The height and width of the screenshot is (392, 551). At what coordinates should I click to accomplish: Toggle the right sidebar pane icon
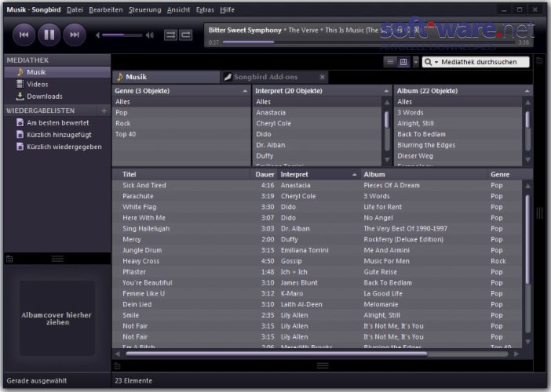coord(540,60)
